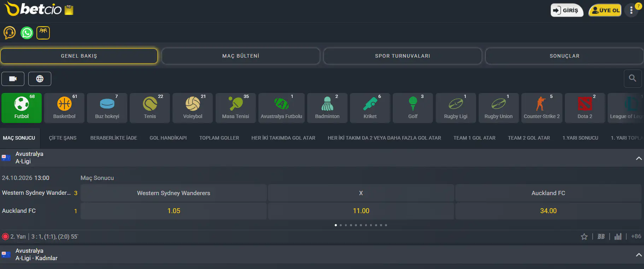
Task: Select the Masa Tenisi sport icon
Action: [x=236, y=108]
